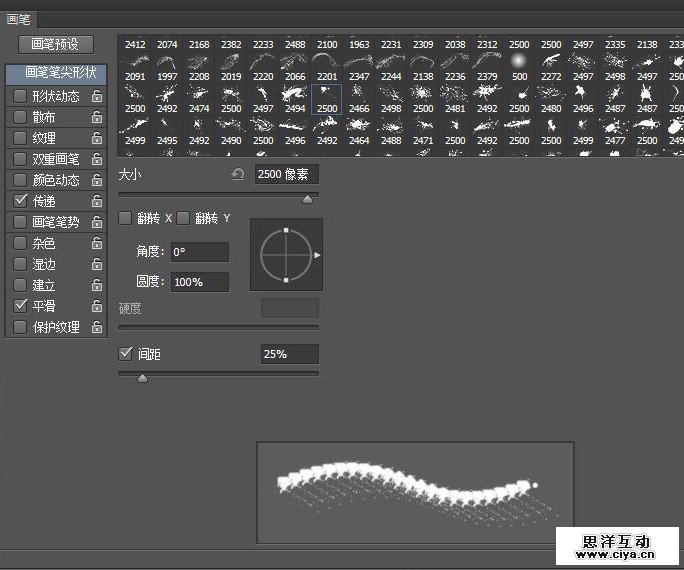
Task: Disable the 间距 spacing checkbox
Action: click(125, 354)
